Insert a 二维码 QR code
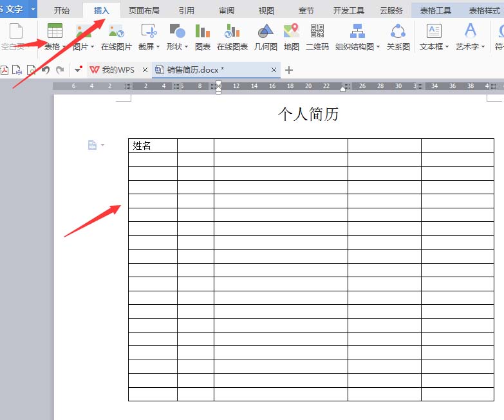The height and width of the screenshot is (420, 504). [317, 31]
